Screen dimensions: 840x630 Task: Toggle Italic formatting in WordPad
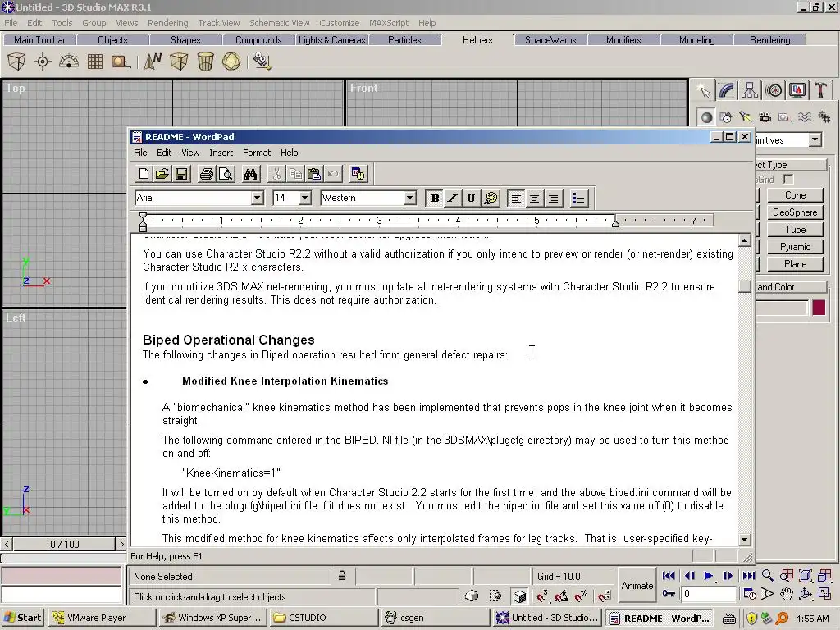pyautogui.click(x=453, y=199)
